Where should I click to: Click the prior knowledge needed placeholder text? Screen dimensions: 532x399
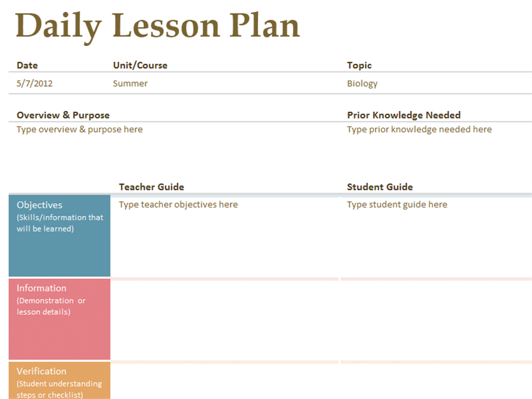[419, 129]
